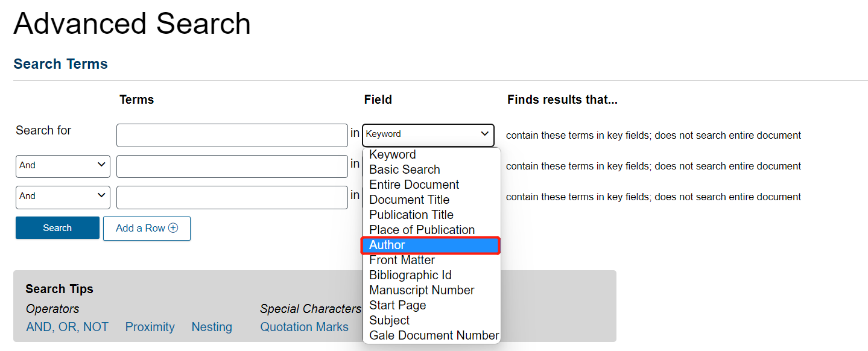Select Author from the field list
868x351 pixels.
[x=431, y=245]
